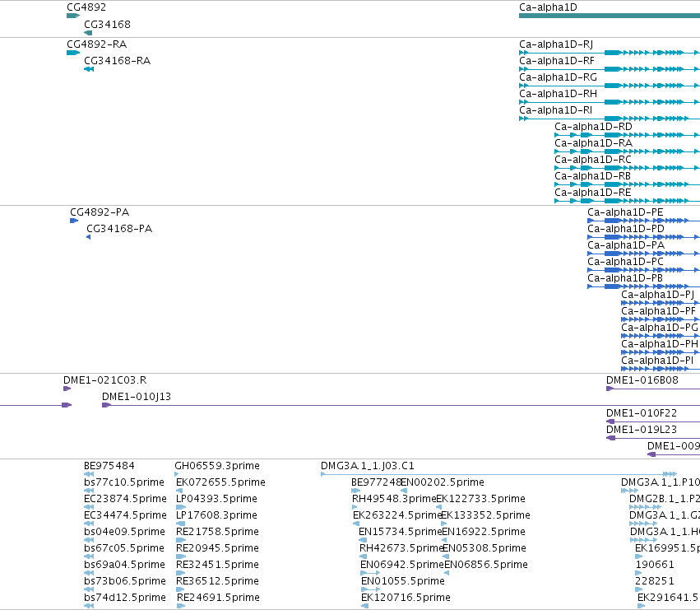Select the Ca-alpha1D gene label
Screen dimensions: 700x610
point(548,7)
